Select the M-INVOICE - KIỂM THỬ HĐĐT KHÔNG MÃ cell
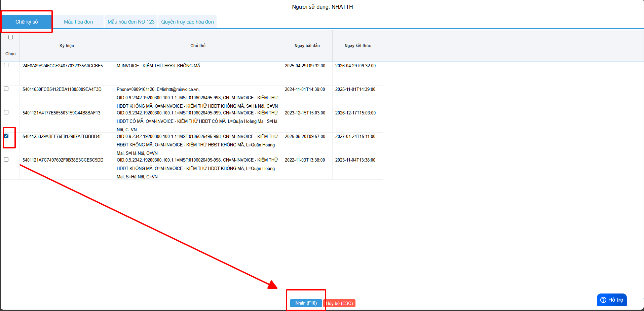This screenshot has width=644, height=311. pos(158,66)
